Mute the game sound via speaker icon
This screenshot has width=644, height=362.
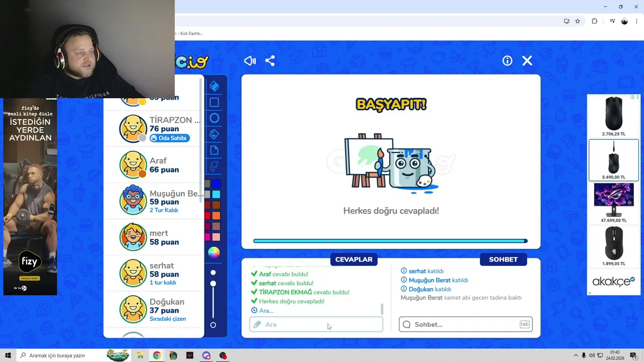(x=250, y=61)
